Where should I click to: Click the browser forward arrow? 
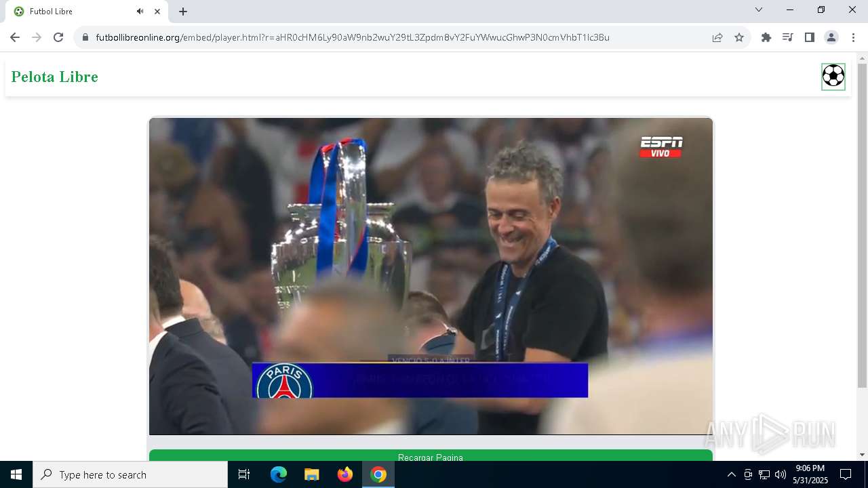(37, 37)
